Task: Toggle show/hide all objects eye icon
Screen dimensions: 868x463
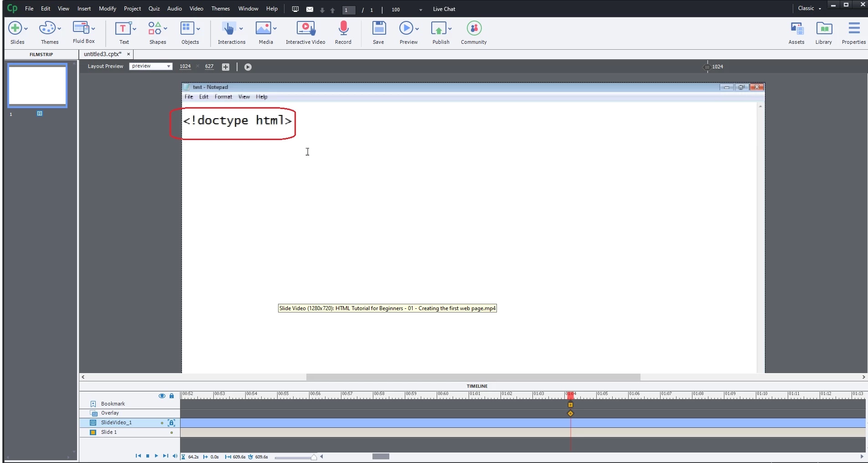Action: [x=162, y=396]
